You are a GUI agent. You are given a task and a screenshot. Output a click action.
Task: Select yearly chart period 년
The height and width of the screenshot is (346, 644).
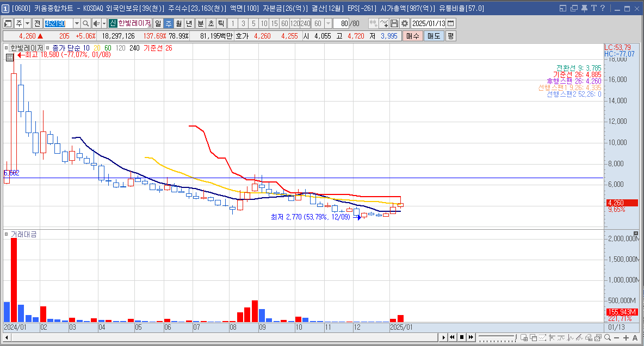[x=189, y=23]
